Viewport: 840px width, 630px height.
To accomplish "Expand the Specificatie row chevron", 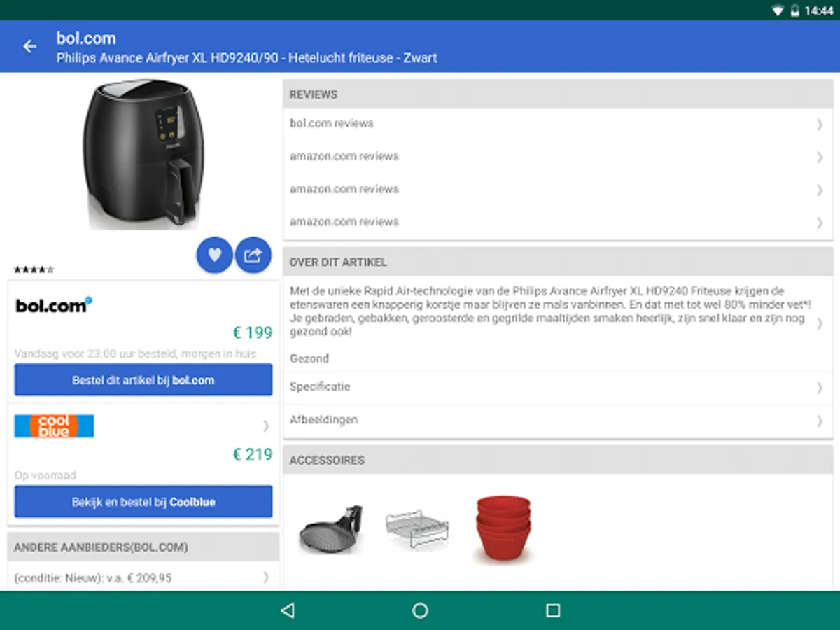I will tap(819, 387).
